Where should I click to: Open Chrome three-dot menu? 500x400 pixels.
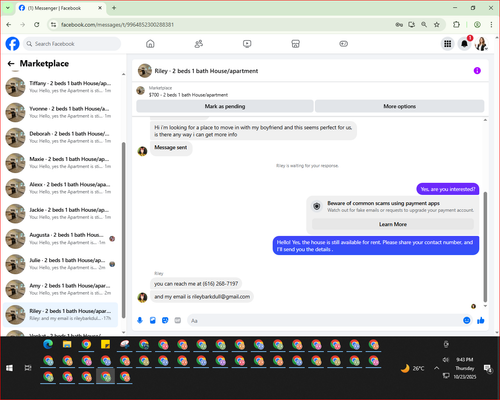(491, 25)
